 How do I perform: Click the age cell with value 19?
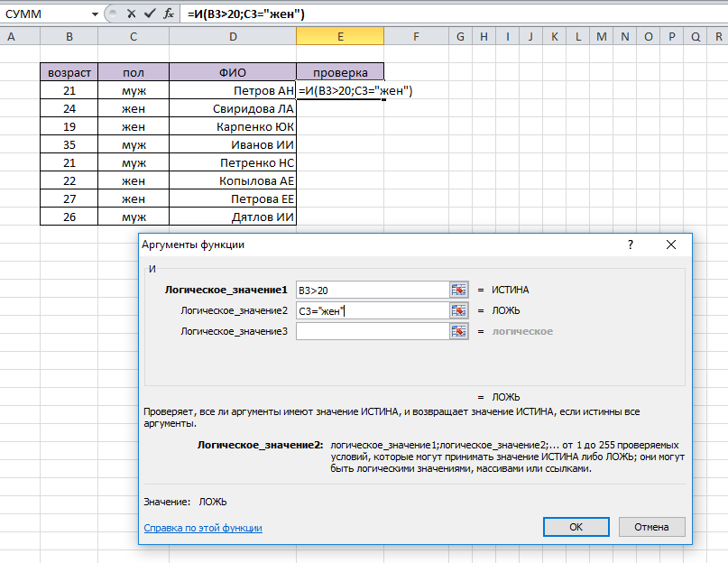coord(69,126)
